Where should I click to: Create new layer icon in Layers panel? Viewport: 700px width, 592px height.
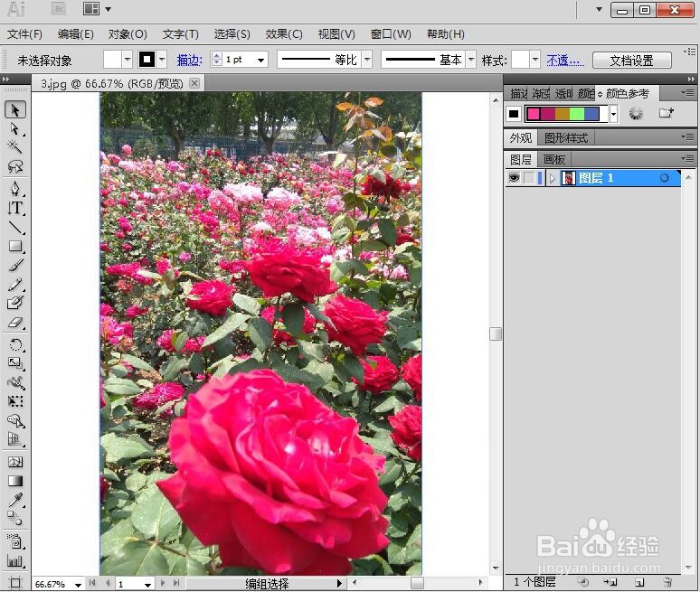pyautogui.click(x=639, y=582)
